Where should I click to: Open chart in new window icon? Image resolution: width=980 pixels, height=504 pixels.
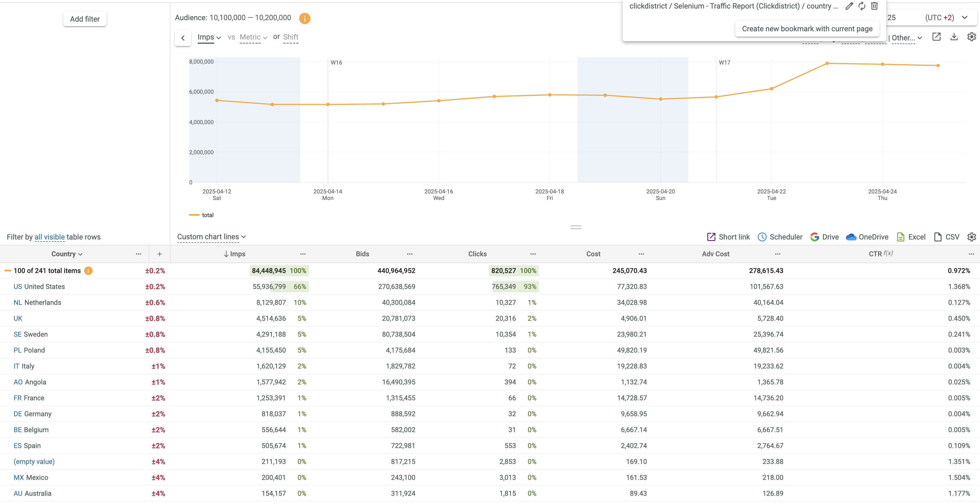click(x=936, y=37)
